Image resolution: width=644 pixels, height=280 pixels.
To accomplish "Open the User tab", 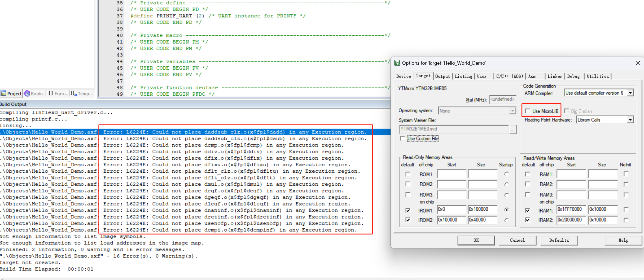I will click(x=482, y=76).
